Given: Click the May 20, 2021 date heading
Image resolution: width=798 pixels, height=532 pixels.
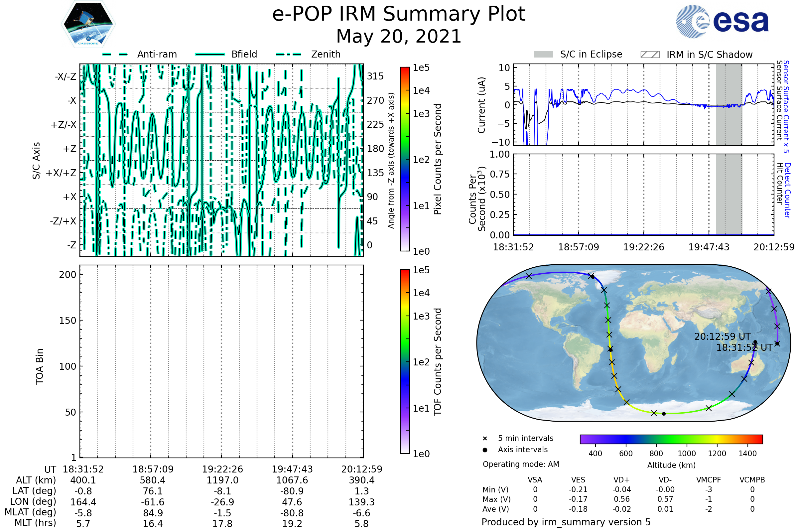Looking at the screenshot, I should point(399,37).
